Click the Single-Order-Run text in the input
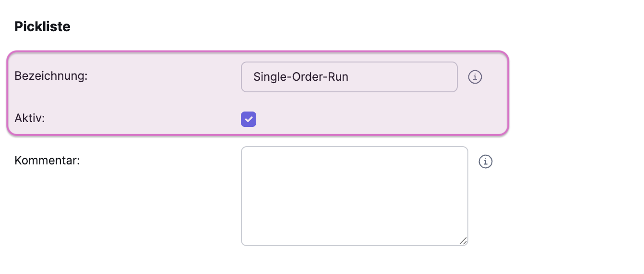644x274 pixels. point(301,77)
